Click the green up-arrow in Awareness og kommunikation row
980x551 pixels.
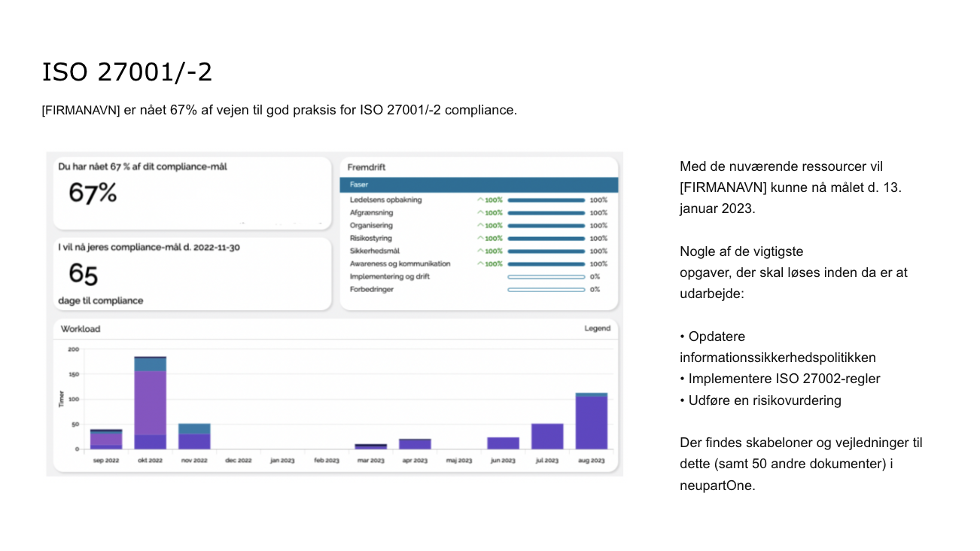pyautogui.click(x=480, y=264)
